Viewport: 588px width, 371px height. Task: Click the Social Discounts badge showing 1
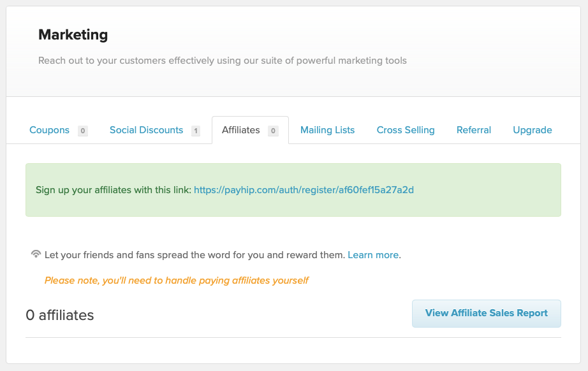pos(196,131)
